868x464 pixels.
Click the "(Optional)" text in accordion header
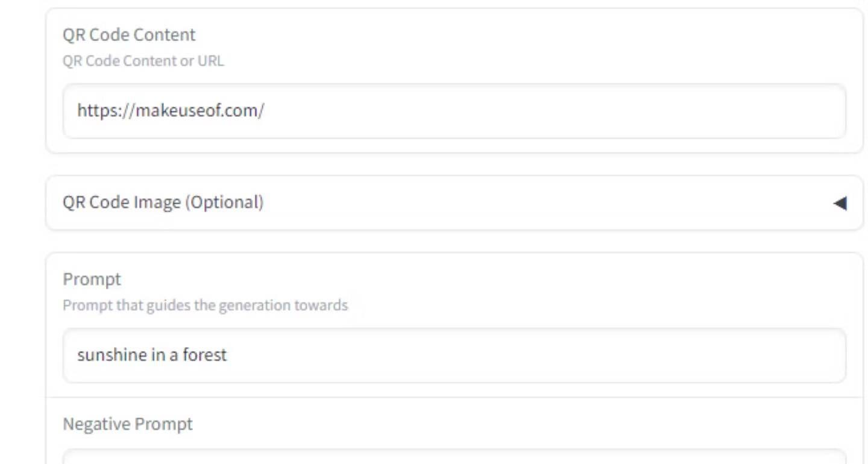click(224, 202)
